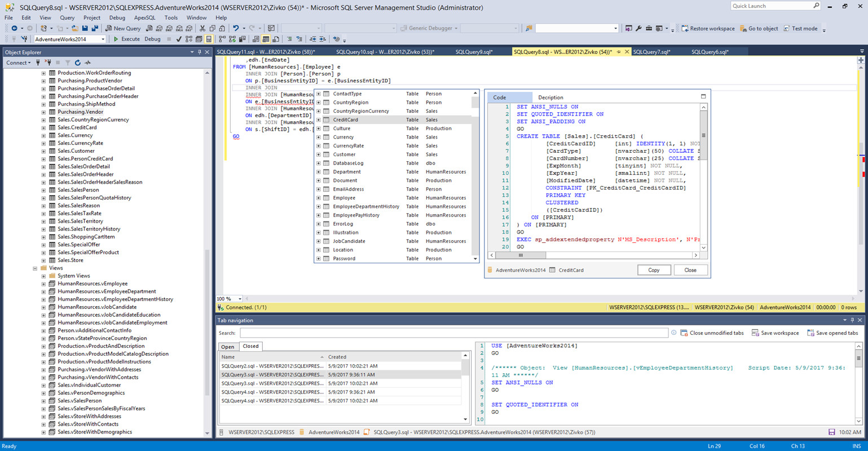The height and width of the screenshot is (451, 868).
Task: Switch to the Open tab in Tab navigation
Action: pos(228,347)
